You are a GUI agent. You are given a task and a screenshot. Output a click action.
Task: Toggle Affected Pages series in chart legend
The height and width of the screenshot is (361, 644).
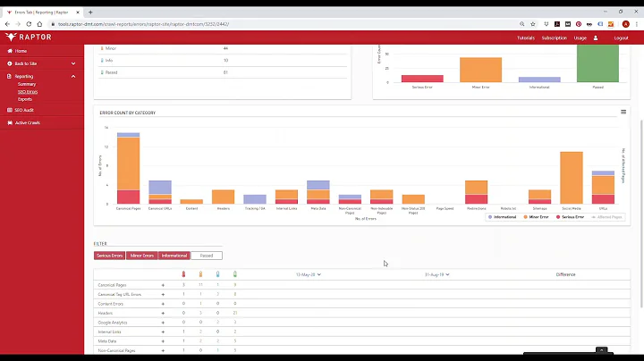click(606, 217)
